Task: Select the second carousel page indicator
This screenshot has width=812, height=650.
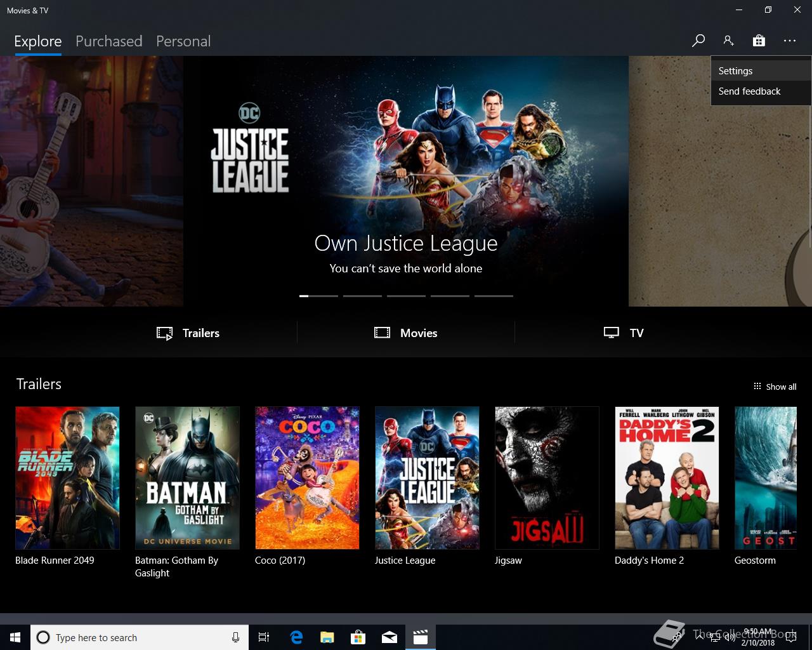Action: (x=362, y=296)
